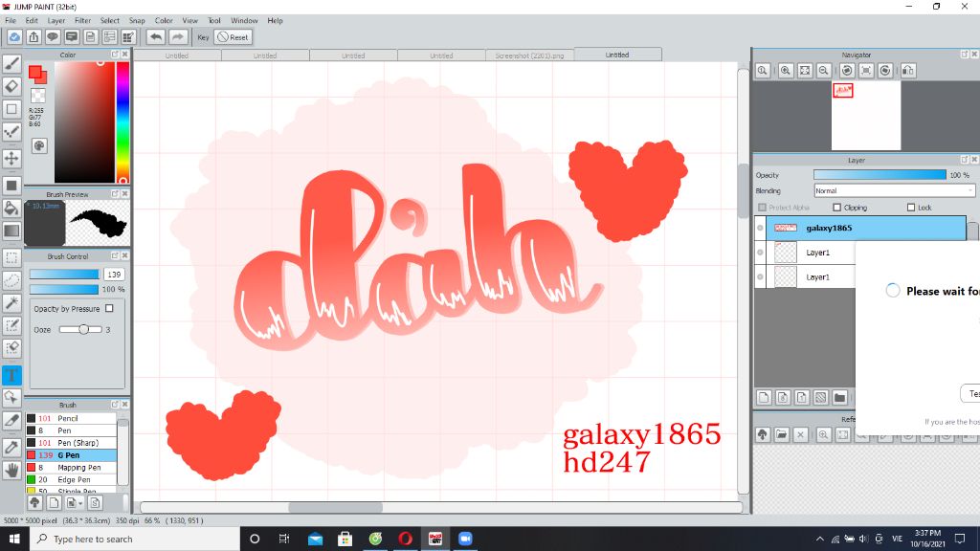Enable the Lock checkbox in Layer panel

click(911, 208)
